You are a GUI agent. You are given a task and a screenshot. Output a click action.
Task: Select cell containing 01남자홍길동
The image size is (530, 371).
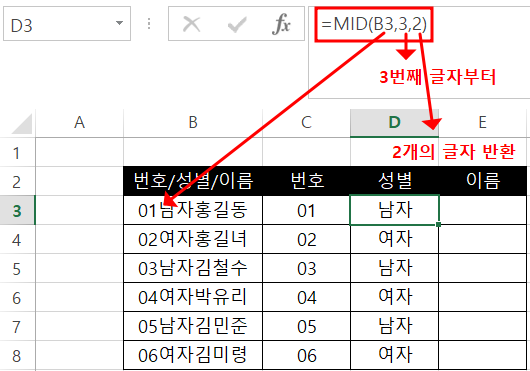193,210
